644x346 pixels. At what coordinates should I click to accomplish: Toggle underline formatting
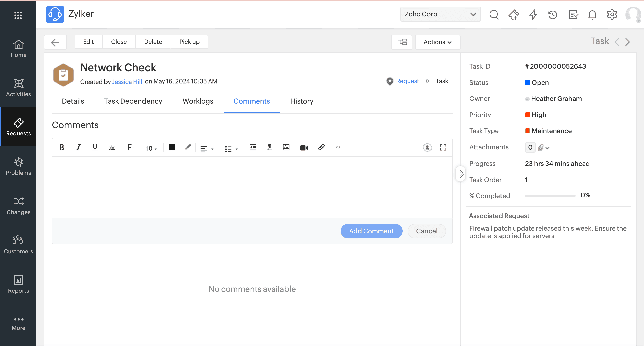pos(95,147)
